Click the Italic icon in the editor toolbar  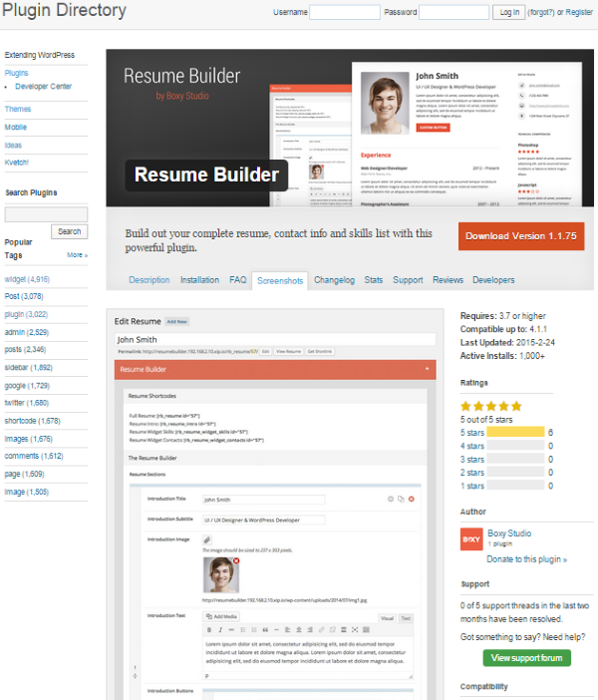click(x=220, y=629)
